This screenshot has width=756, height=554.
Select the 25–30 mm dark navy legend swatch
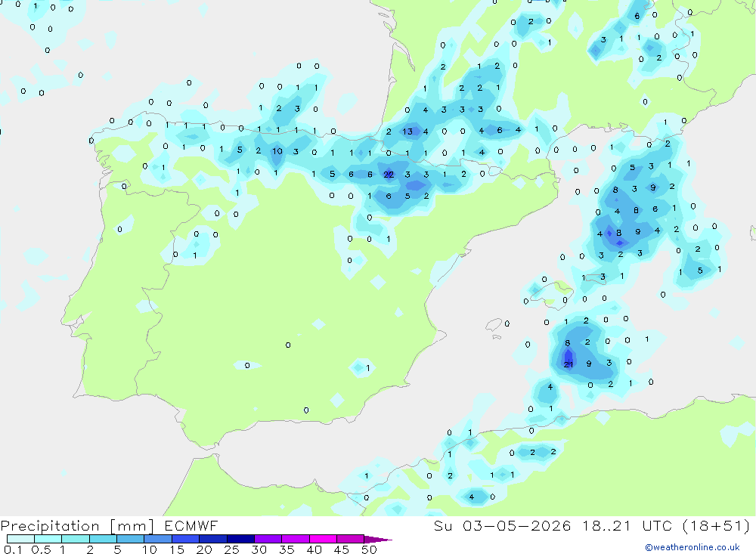(x=240, y=539)
